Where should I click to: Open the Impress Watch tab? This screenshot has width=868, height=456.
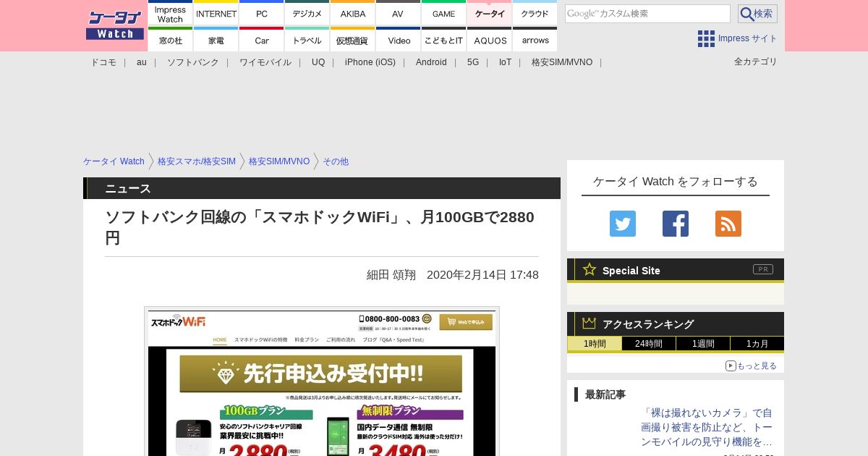tap(171, 13)
